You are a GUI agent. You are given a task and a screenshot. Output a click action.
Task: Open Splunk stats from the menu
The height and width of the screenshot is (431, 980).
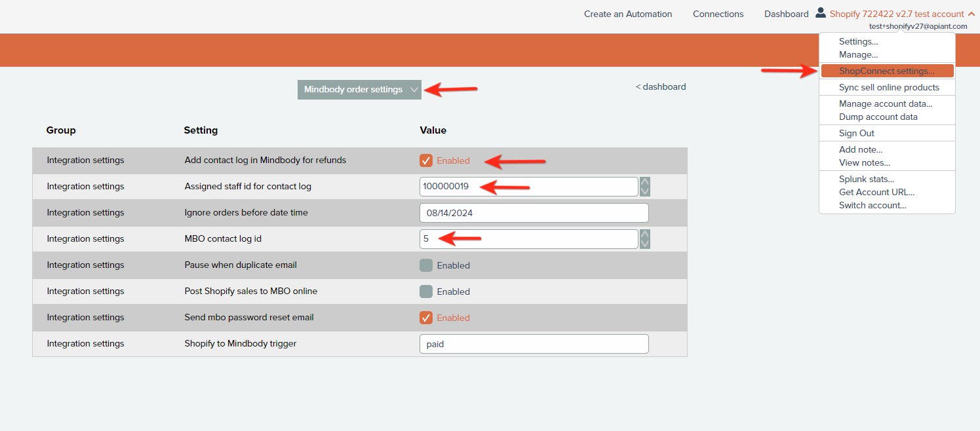(x=866, y=179)
